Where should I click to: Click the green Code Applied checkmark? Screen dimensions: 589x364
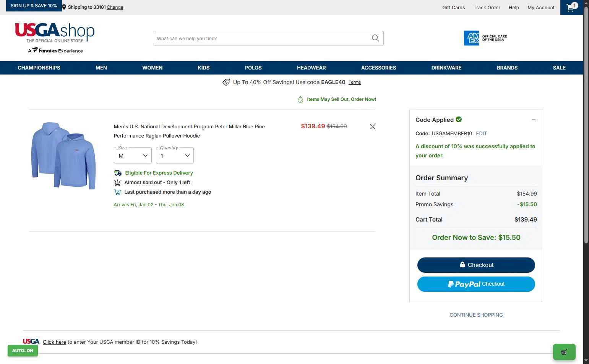coord(459,120)
